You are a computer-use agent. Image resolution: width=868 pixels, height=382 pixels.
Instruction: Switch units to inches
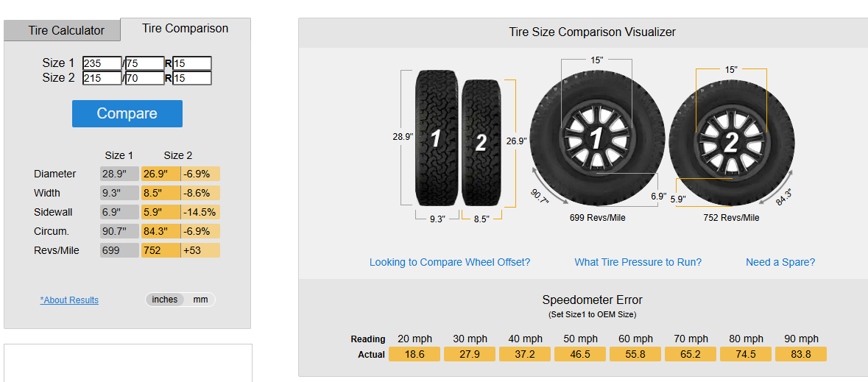click(x=165, y=300)
